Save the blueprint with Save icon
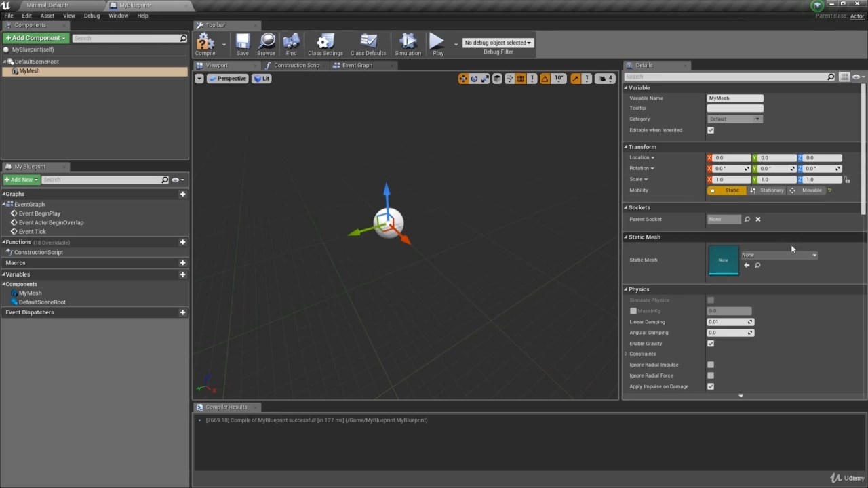This screenshot has width=868, height=488. point(242,43)
